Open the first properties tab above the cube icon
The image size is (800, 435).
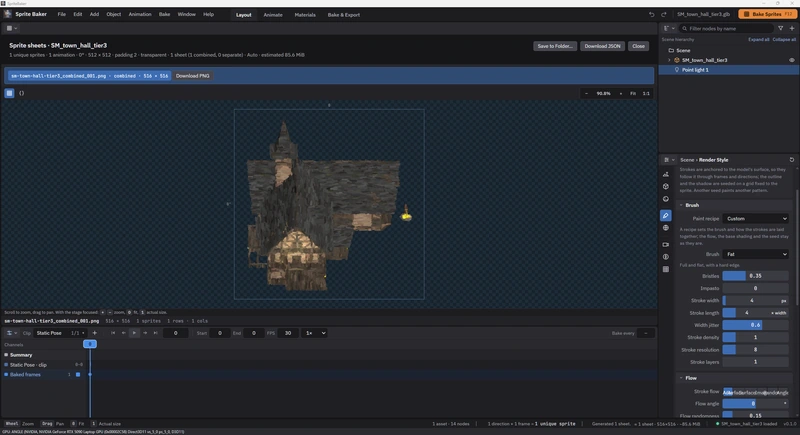tap(666, 174)
